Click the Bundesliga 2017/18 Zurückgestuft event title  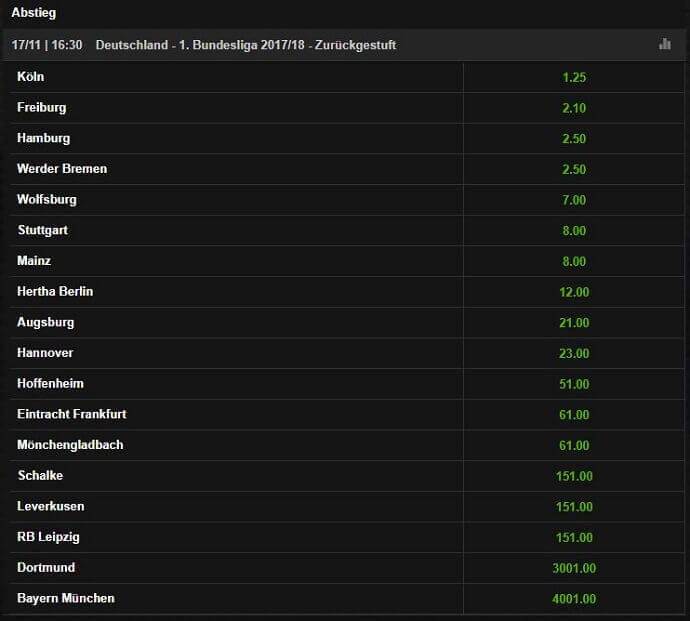[x=246, y=45]
